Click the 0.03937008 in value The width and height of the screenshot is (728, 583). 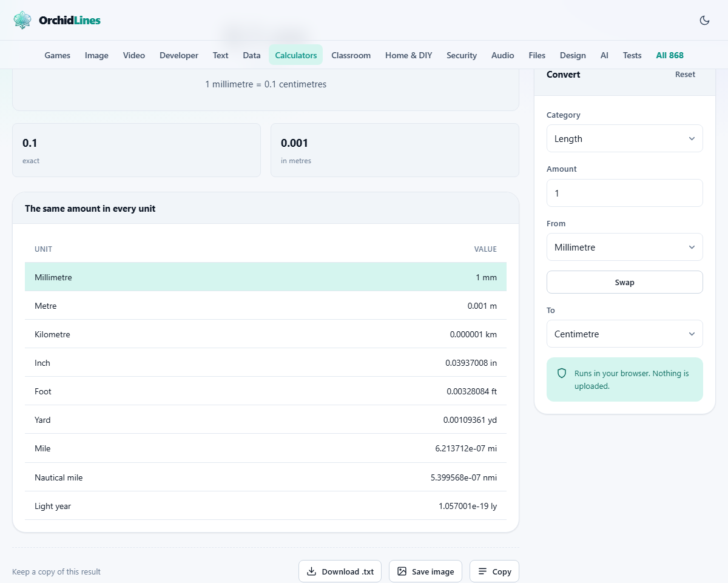471,363
